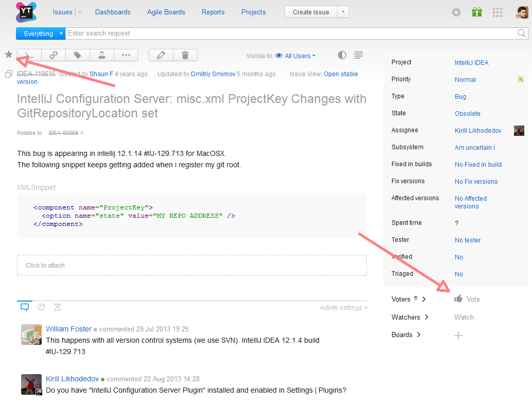The width and height of the screenshot is (532, 404).
Task: Open the Dashboards menu
Action: pyautogui.click(x=113, y=12)
